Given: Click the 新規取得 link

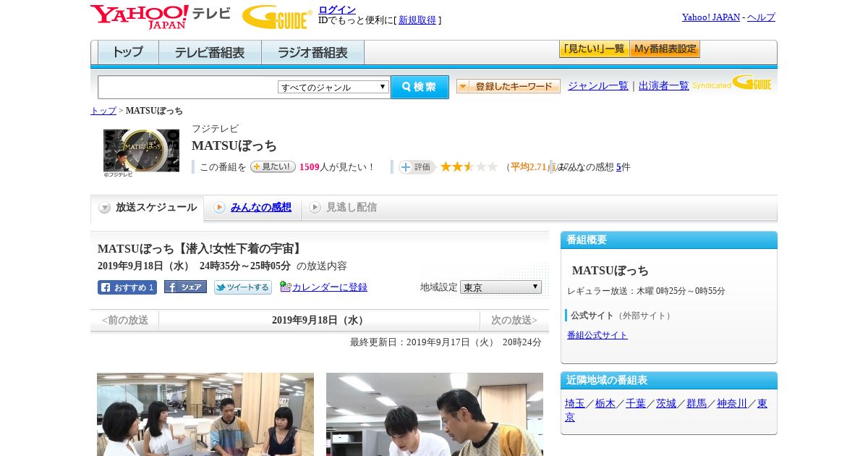Looking at the screenshot, I should tap(417, 20).
